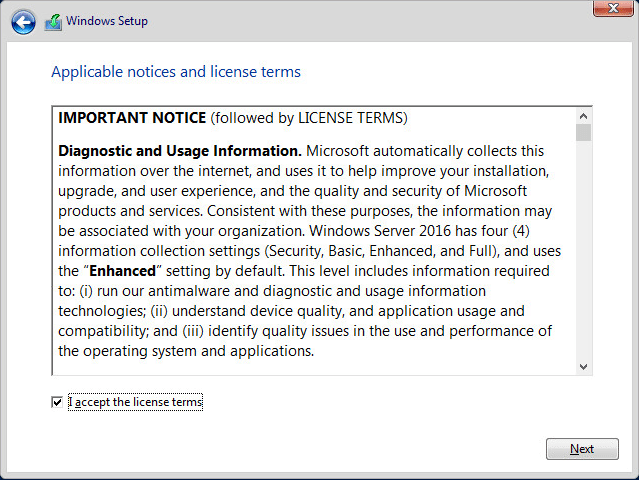
Task: Click the license scrollbar down arrow
Action: click(x=584, y=367)
